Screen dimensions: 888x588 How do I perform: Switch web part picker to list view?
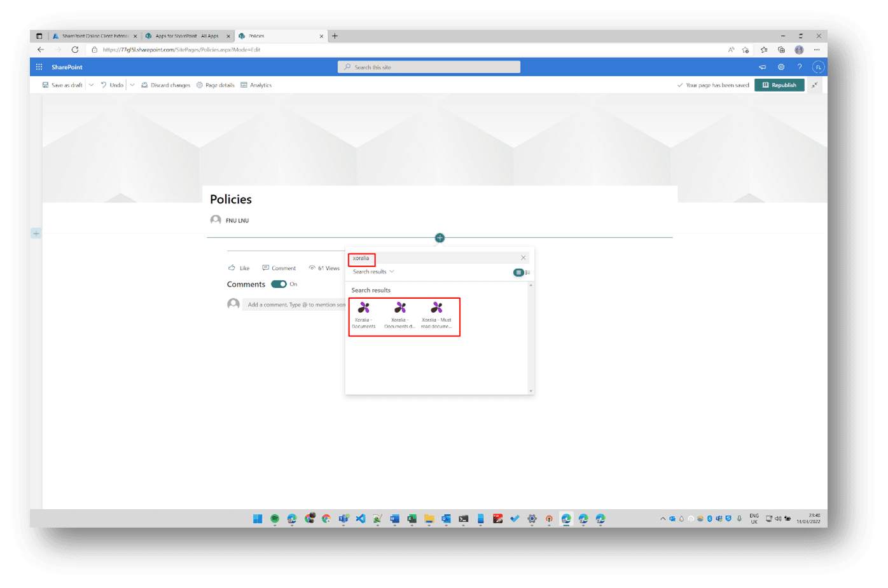pyautogui.click(x=527, y=273)
